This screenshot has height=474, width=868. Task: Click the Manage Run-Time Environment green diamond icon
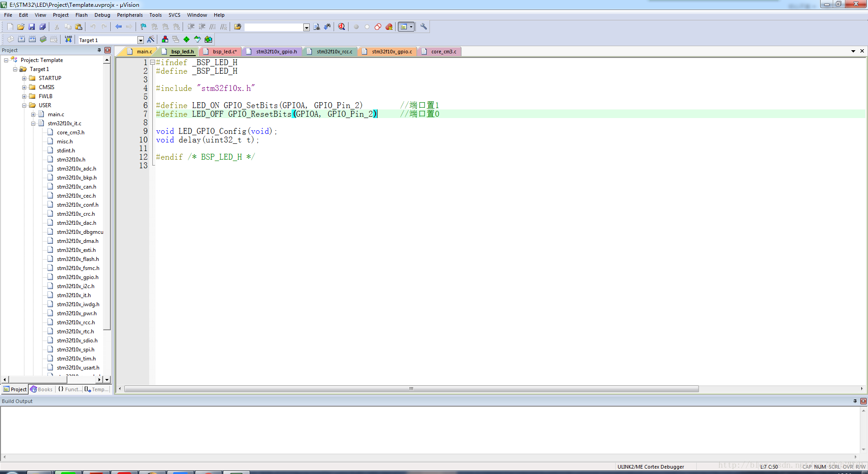tap(187, 39)
